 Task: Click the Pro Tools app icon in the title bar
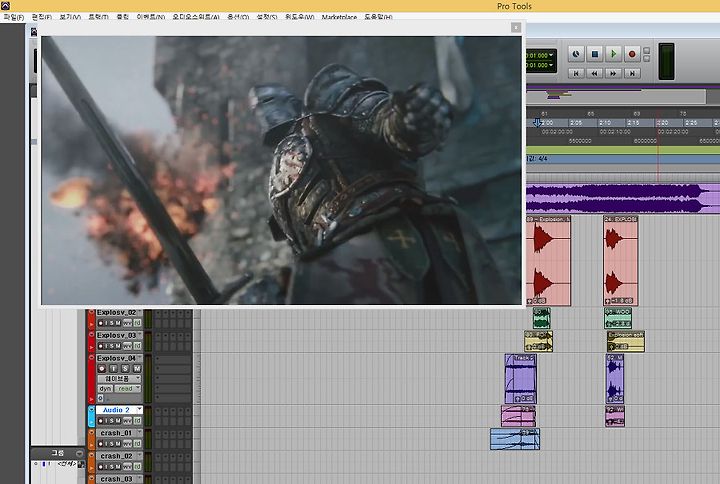click(x=5, y=6)
